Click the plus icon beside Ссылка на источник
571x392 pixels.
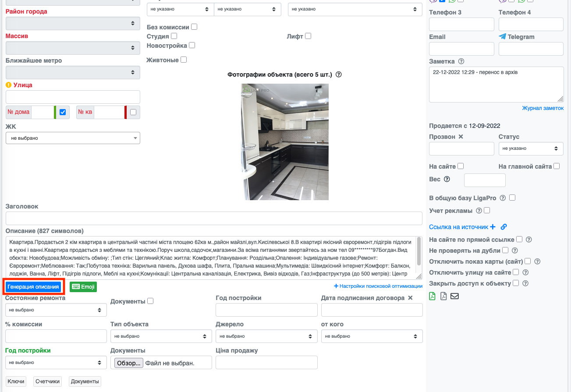493,227
